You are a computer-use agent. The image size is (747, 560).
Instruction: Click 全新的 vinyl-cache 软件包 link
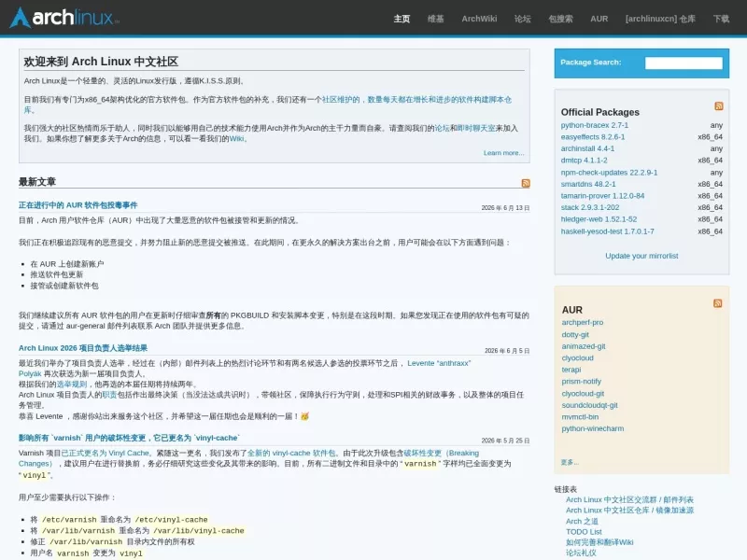(291, 453)
